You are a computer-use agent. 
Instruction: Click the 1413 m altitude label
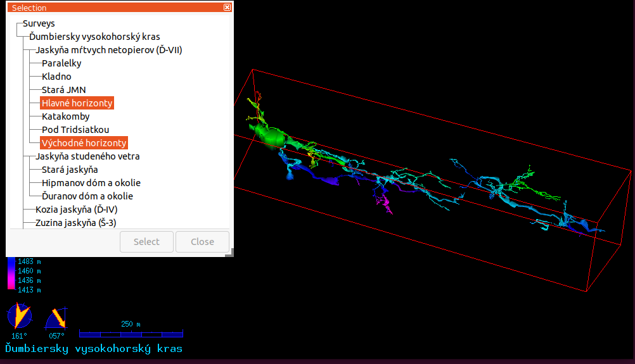click(x=29, y=290)
